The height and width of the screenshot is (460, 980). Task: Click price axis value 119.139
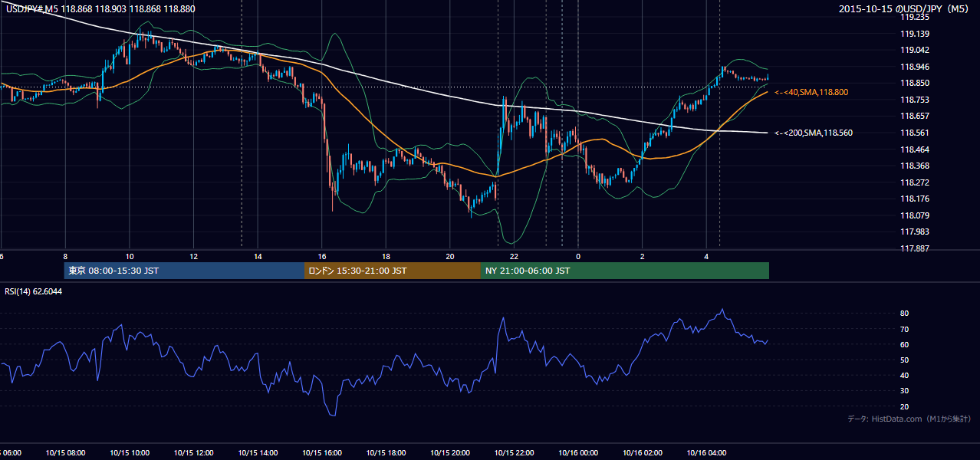click(915, 34)
